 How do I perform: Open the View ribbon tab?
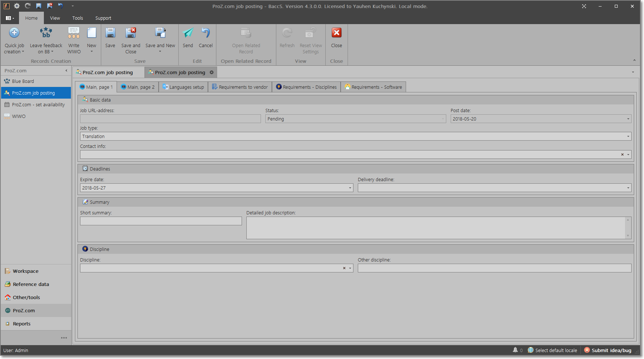55,18
